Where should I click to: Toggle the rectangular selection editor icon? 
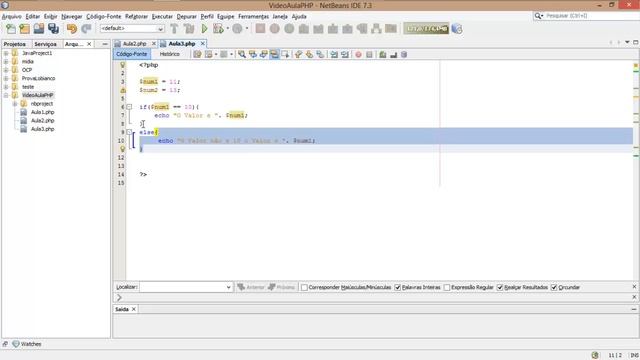click(285, 54)
